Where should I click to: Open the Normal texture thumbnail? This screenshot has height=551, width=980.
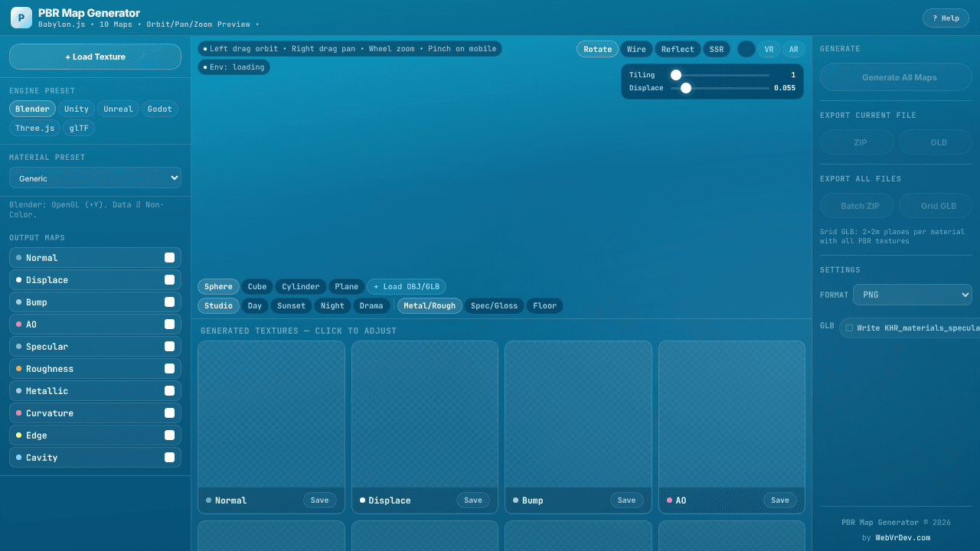[271, 414]
